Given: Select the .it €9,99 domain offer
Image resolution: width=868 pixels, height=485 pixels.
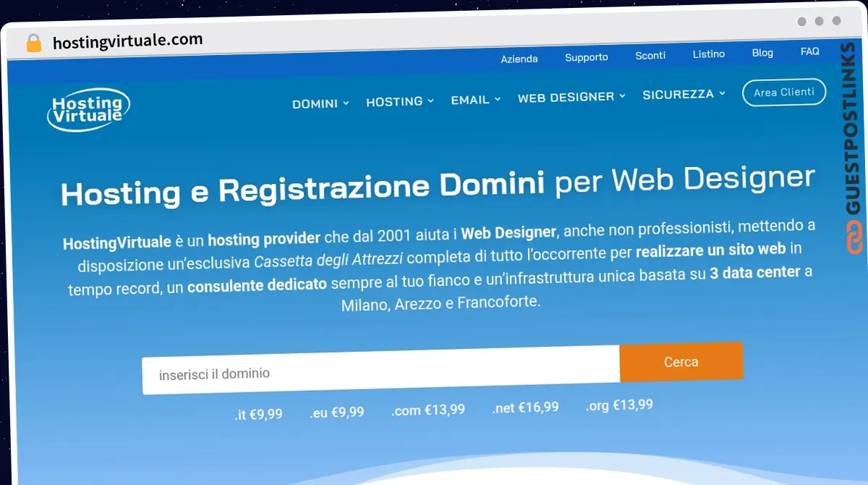Looking at the screenshot, I should pyautogui.click(x=258, y=414).
